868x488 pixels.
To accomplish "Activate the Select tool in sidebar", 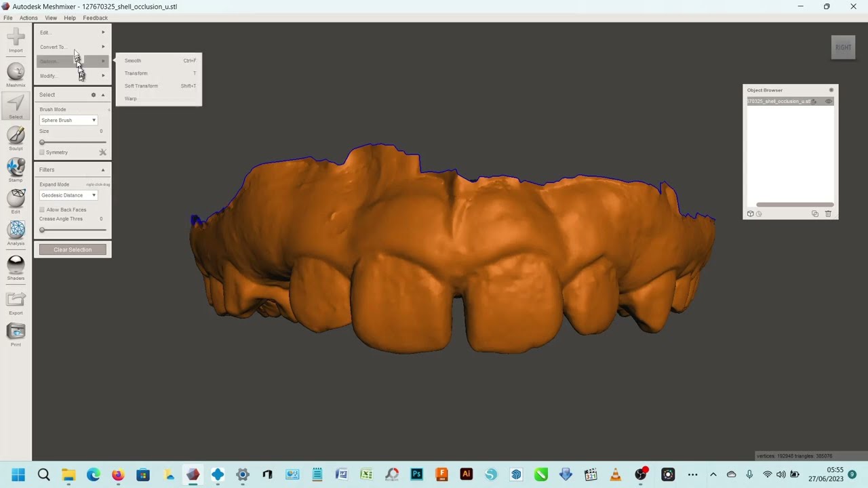I will pyautogui.click(x=16, y=106).
